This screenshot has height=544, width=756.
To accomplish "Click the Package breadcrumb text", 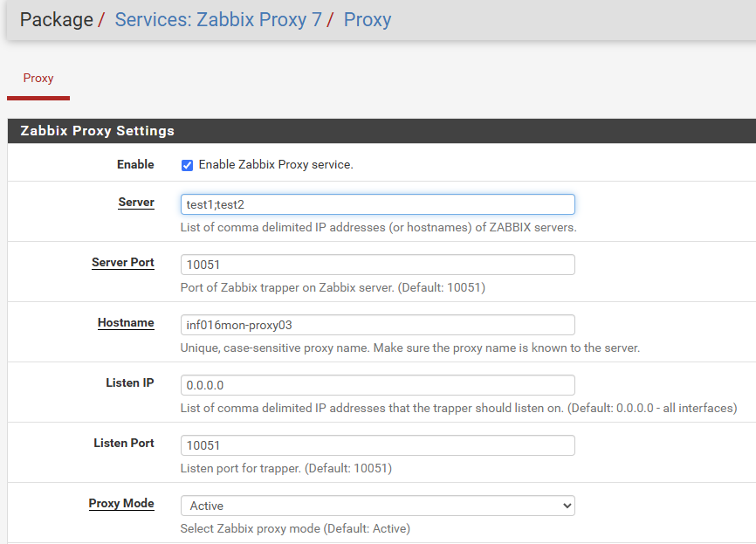I will [x=57, y=20].
